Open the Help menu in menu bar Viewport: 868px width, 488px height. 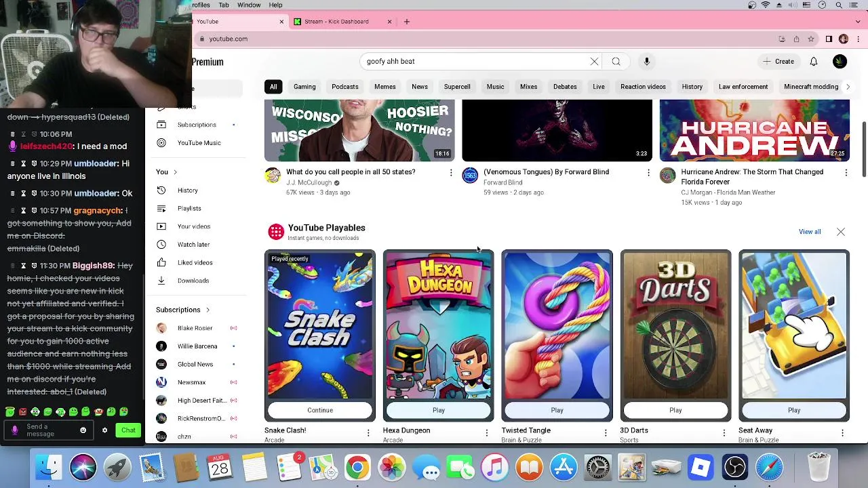(x=275, y=5)
